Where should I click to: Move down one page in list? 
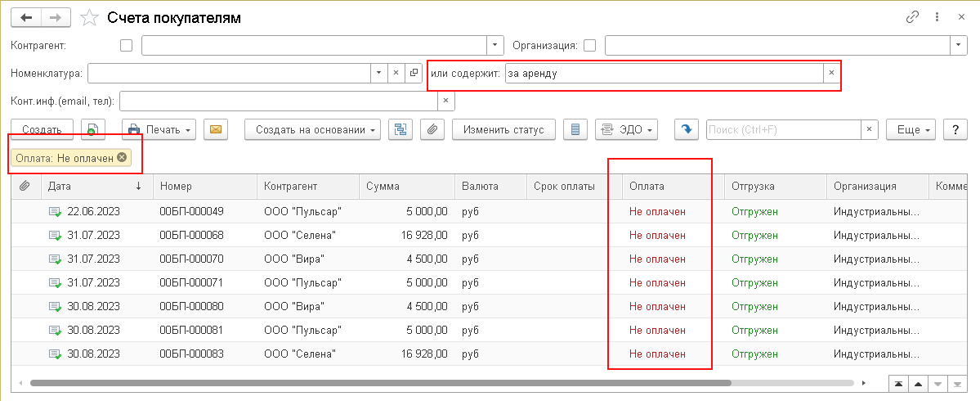pyautogui.click(x=937, y=384)
